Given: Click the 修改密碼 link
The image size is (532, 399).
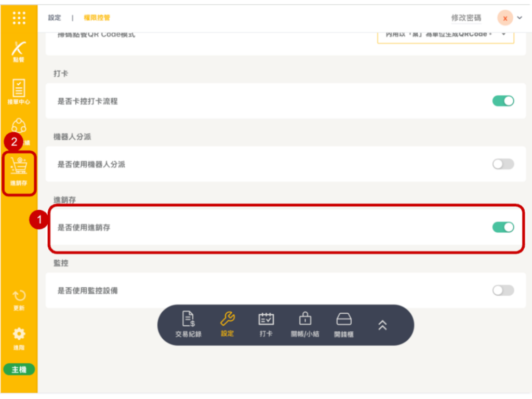Looking at the screenshot, I should (x=466, y=18).
